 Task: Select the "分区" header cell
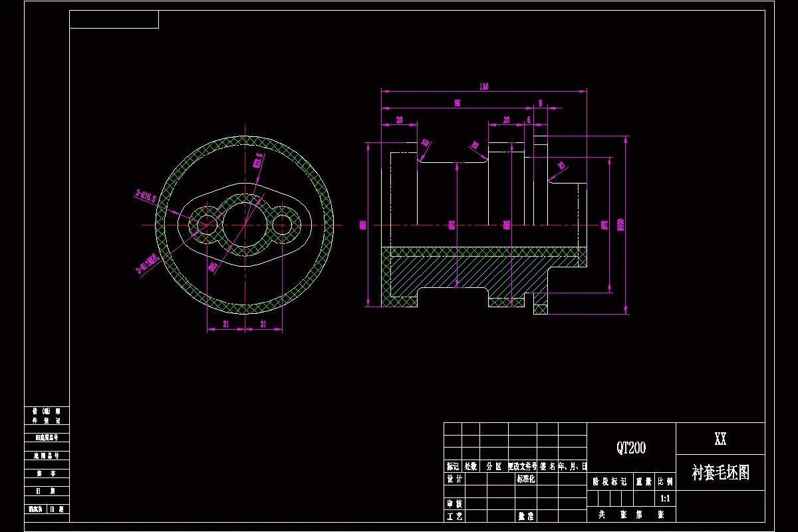(494, 466)
